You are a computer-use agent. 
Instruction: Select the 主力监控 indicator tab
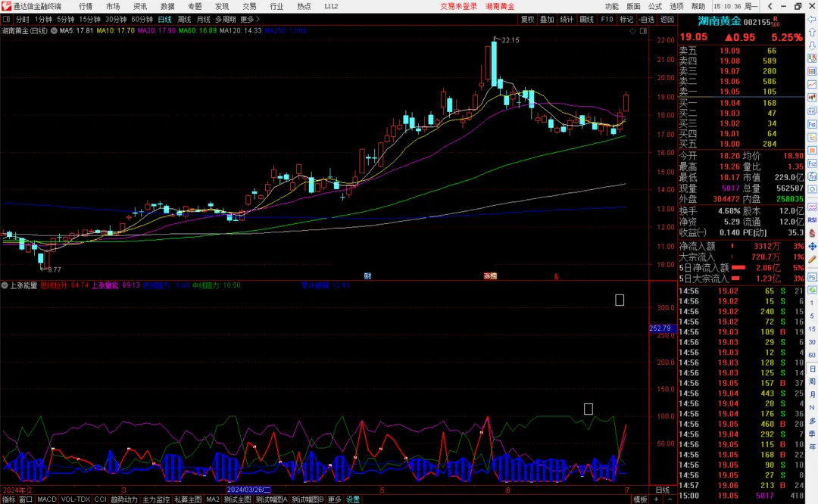tap(156, 499)
